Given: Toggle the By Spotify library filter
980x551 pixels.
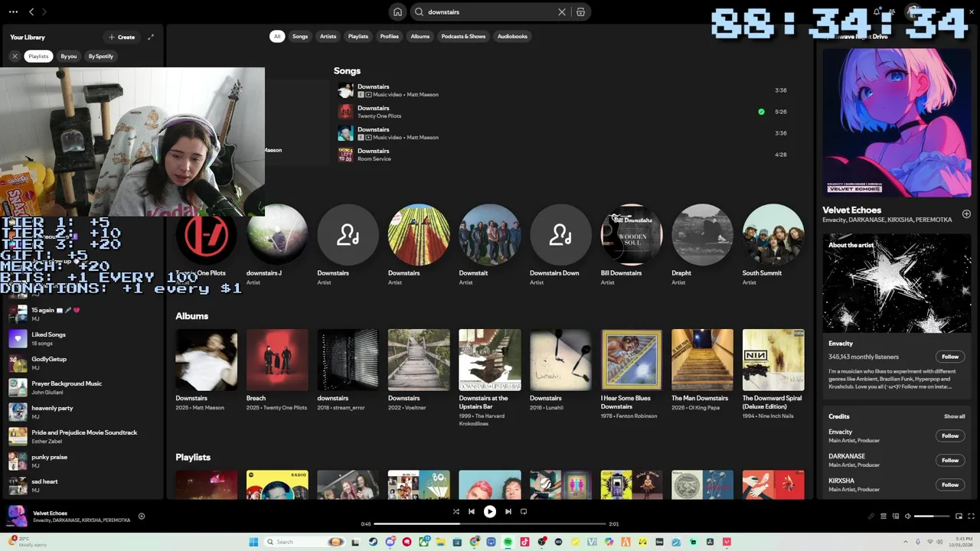Looking at the screenshot, I should coord(100,56).
